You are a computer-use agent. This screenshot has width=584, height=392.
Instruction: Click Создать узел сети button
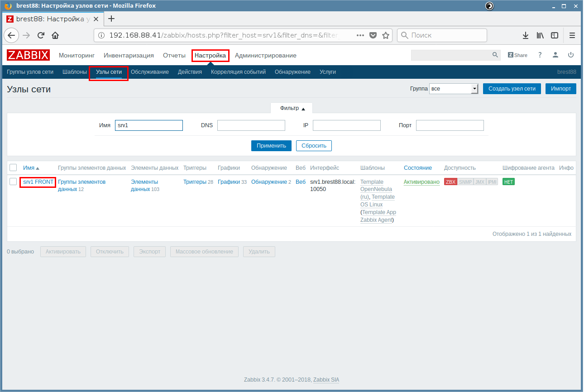pos(512,89)
